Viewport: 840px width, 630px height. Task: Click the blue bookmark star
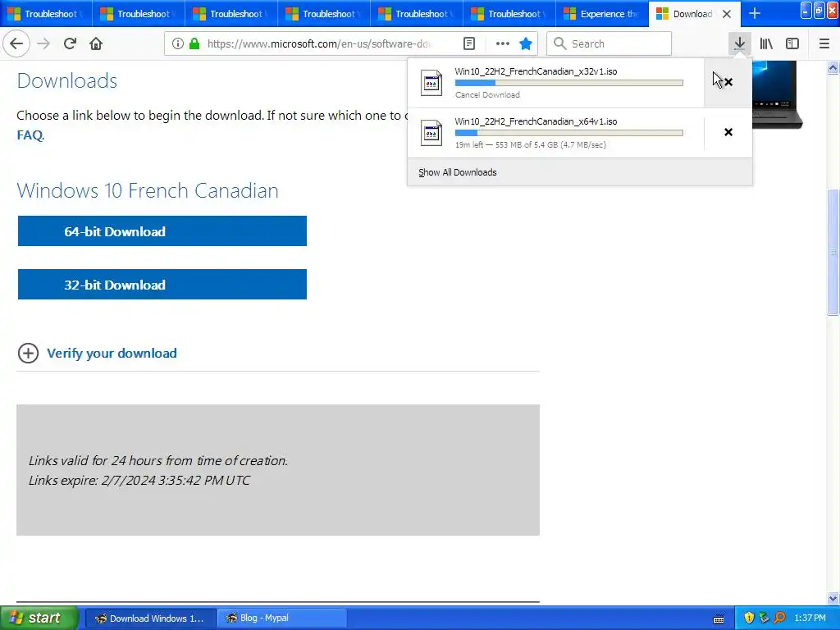pyautogui.click(x=526, y=44)
